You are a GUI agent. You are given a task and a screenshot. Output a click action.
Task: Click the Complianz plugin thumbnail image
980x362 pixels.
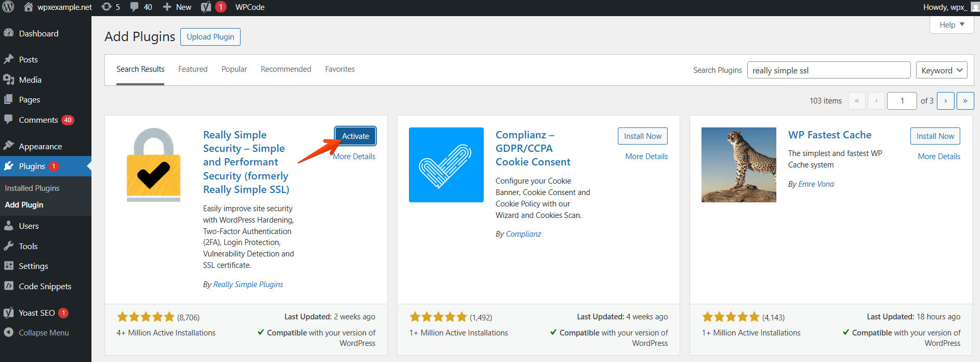[446, 165]
